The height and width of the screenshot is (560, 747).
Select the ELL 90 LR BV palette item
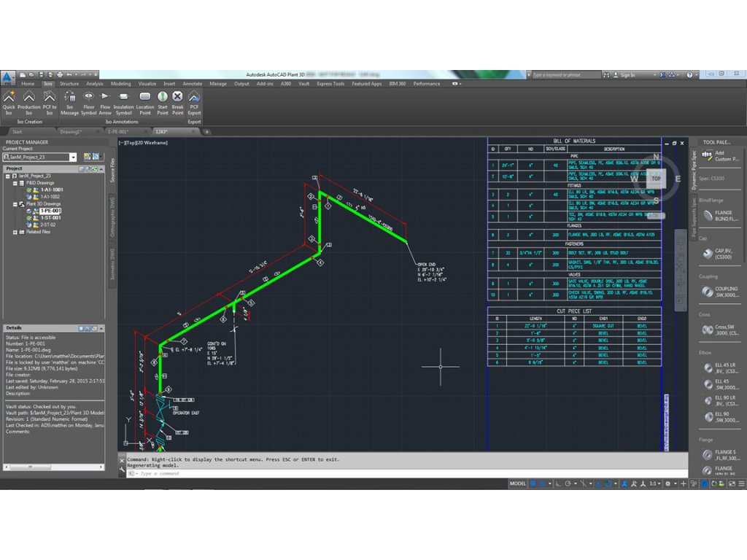pos(721,400)
